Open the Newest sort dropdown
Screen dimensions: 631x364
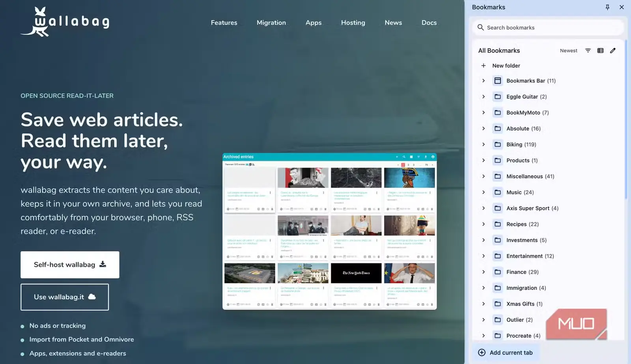(x=568, y=50)
